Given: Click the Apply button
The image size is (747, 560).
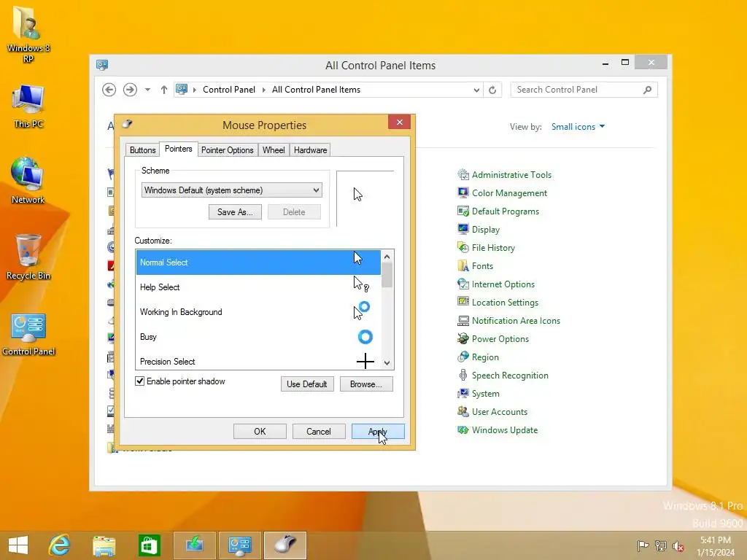Looking at the screenshot, I should (378, 432).
